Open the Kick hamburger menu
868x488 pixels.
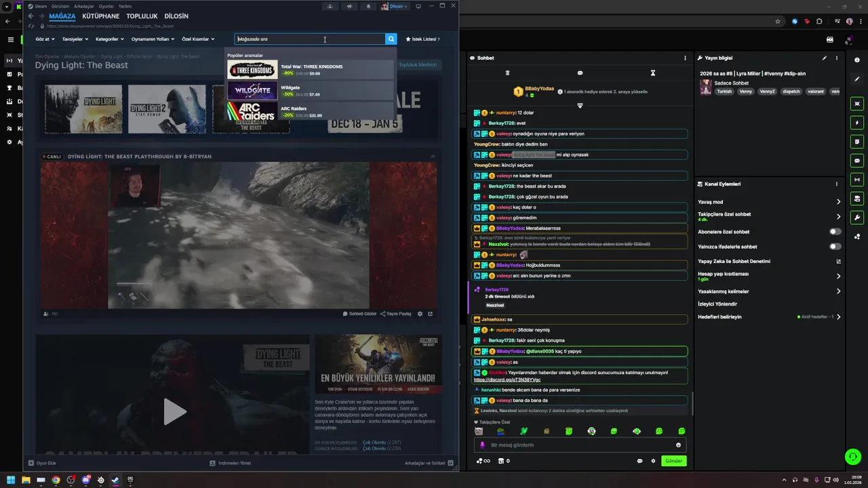[x=10, y=39]
